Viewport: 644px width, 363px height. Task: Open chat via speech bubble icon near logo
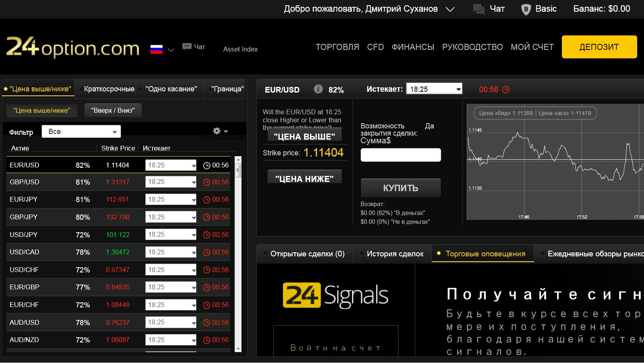(187, 47)
